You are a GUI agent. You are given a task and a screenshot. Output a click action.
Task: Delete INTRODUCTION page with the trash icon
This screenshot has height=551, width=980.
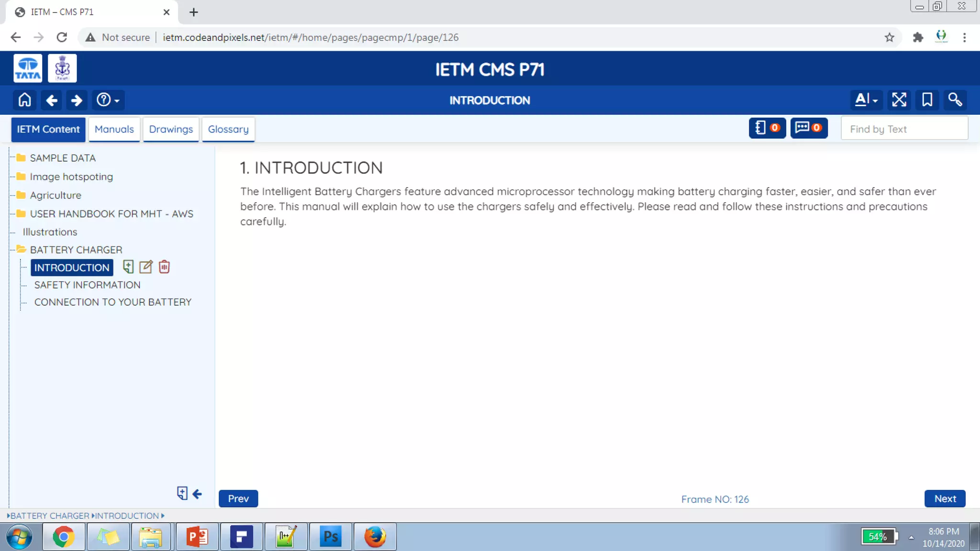click(164, 267)
